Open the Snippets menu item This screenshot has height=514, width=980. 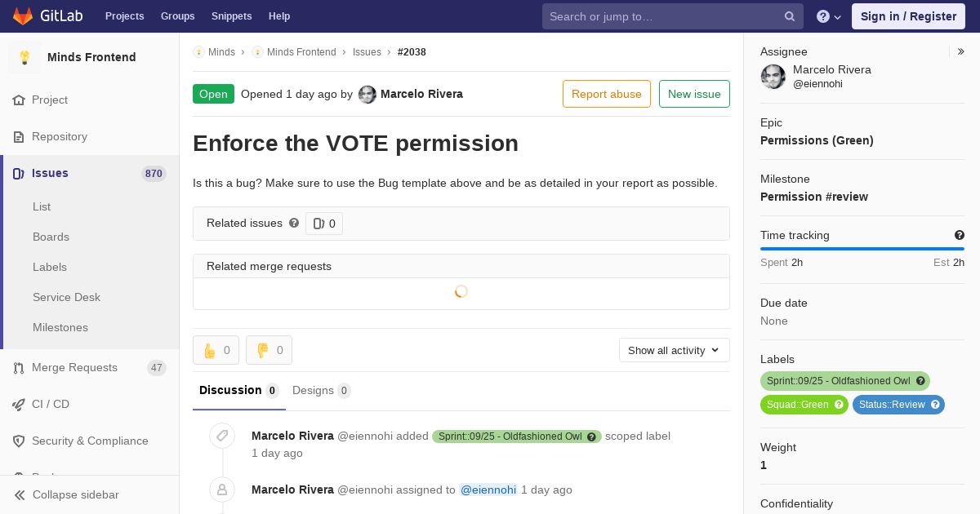(x=231, y=16)
